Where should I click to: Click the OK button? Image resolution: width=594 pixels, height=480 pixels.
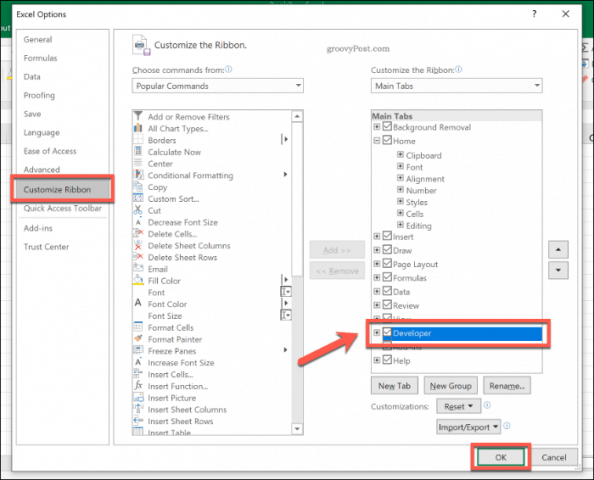(500, 457)
